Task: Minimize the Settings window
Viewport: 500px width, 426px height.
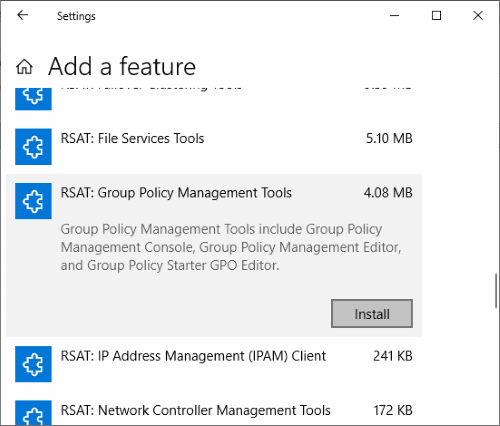Action: [x=395, y=15]
